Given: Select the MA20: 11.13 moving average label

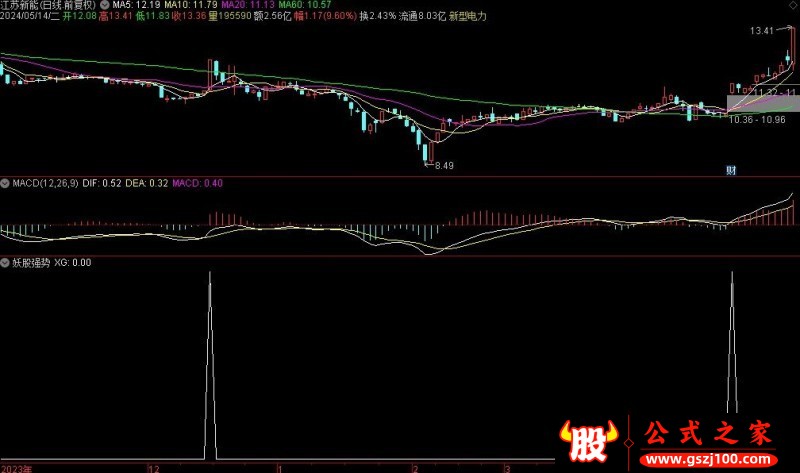Looking at the screenshot, I should point(237,5).
